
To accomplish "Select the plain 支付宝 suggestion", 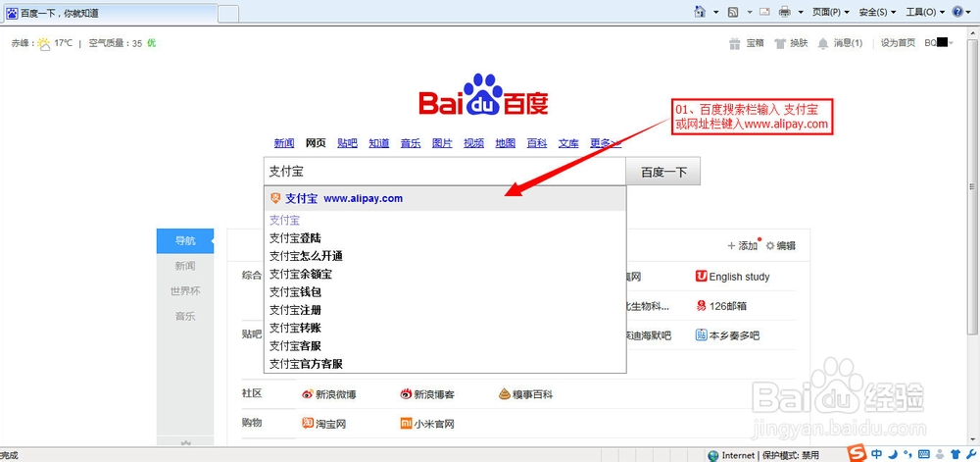I will coord(445,220).
